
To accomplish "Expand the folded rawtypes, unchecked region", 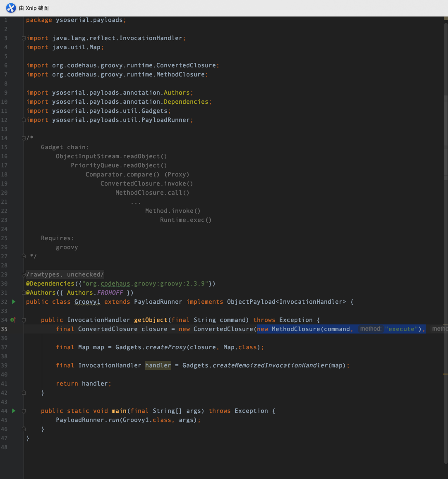I will pyautogui.click(x=24, y=275).
